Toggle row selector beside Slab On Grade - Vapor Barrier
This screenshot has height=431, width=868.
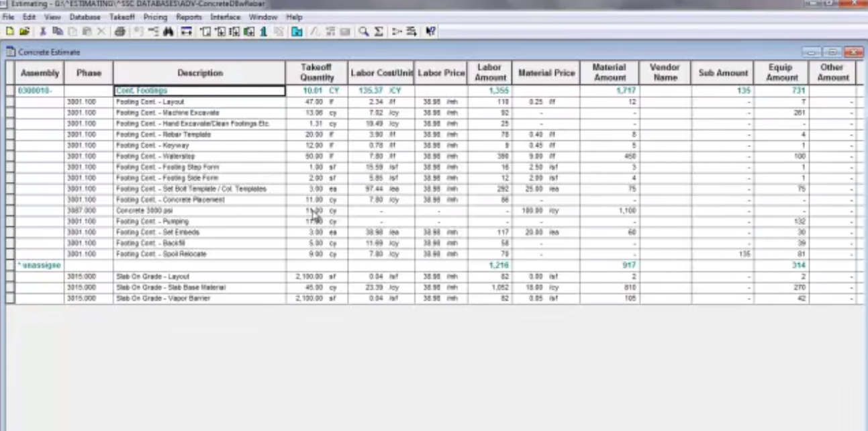pos(10,298)
